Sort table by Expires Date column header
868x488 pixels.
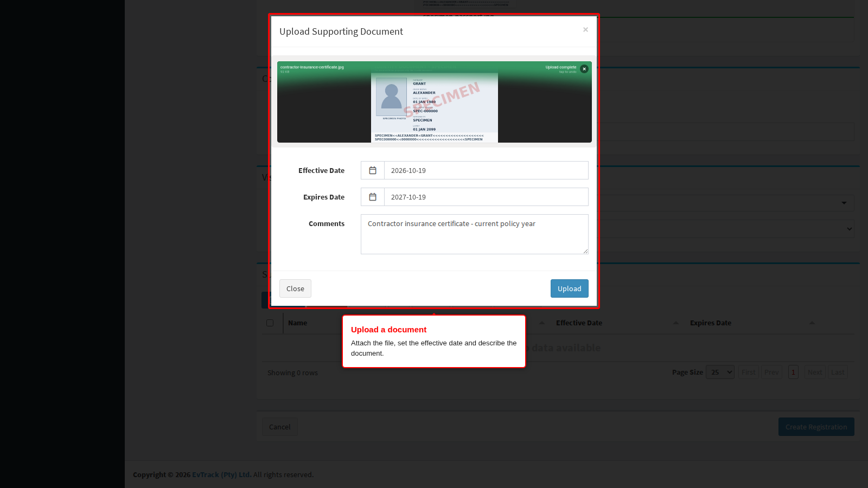tap(711, 323)
